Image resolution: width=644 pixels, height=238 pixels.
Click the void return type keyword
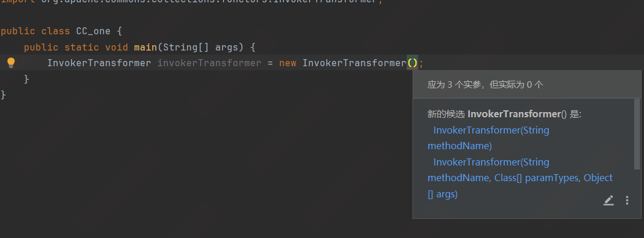pos(117,47)
